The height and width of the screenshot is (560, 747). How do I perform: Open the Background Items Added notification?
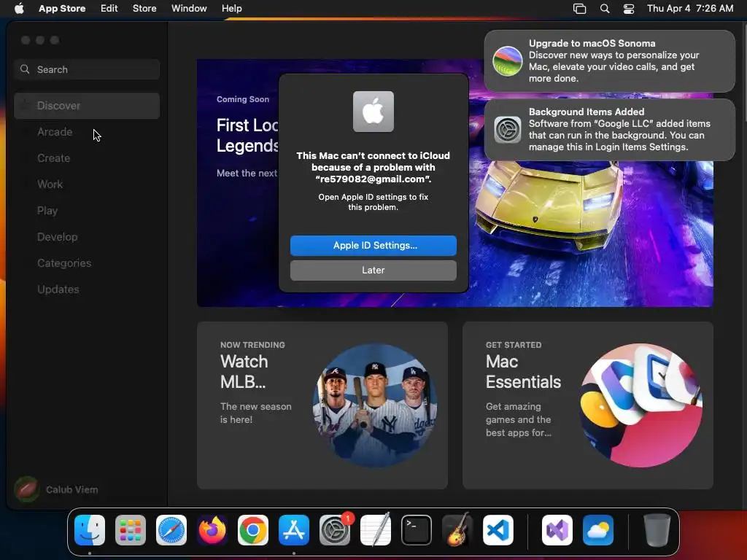point(609,130)
